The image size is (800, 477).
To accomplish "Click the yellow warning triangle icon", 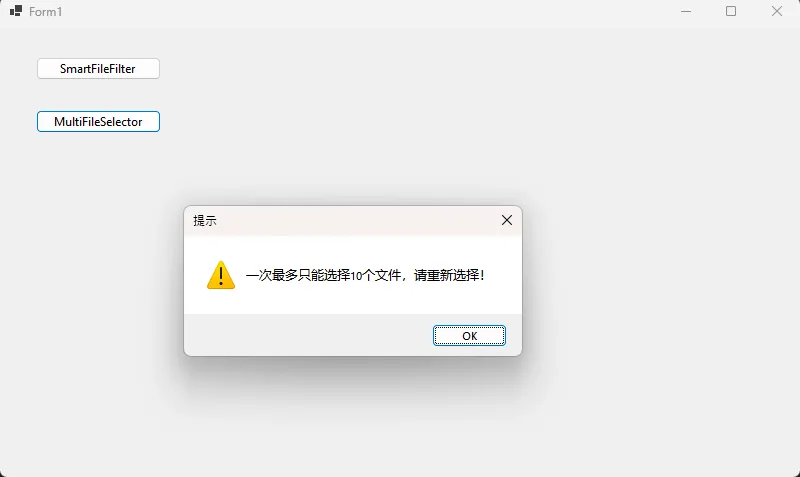I will click(221, 275).
